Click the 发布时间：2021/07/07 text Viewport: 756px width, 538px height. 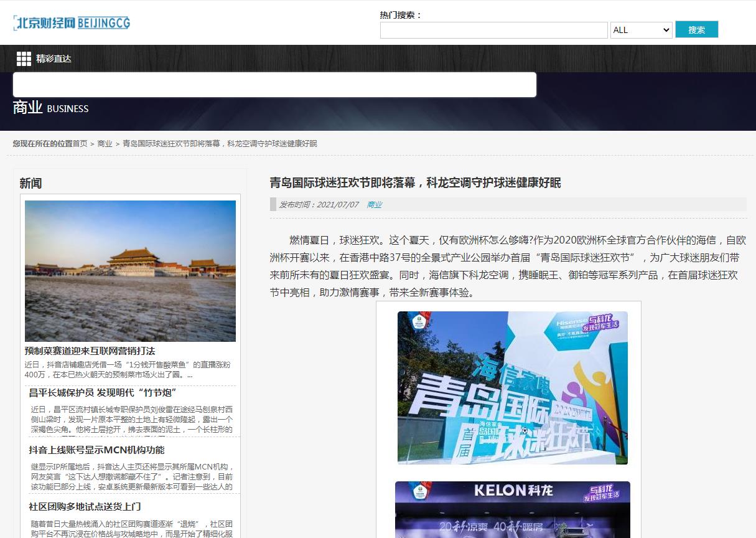coord(319,204)
